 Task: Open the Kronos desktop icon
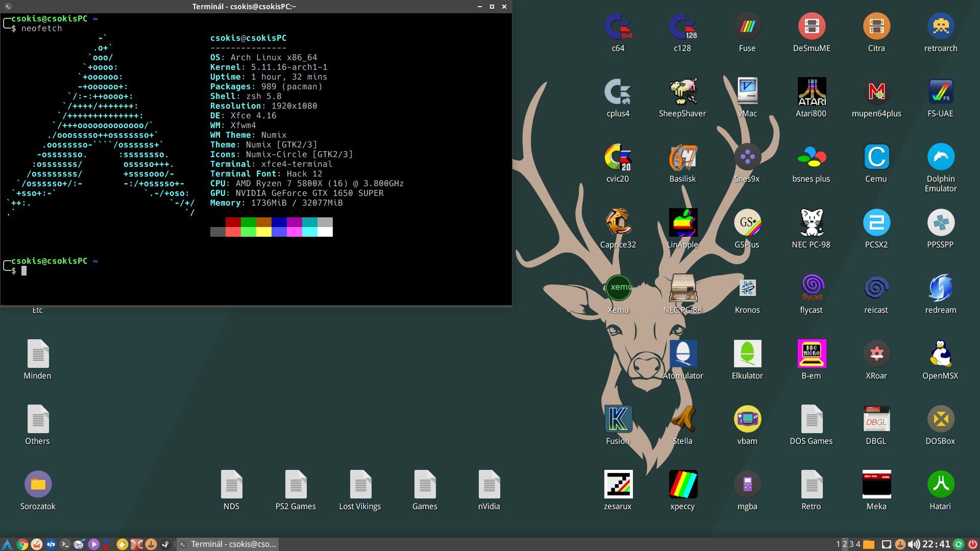[x=747, y=288]
